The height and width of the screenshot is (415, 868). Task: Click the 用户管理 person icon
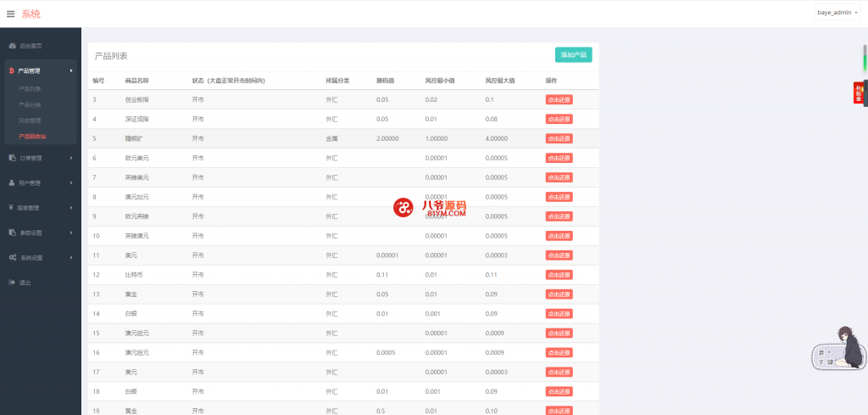click(12, 182)
